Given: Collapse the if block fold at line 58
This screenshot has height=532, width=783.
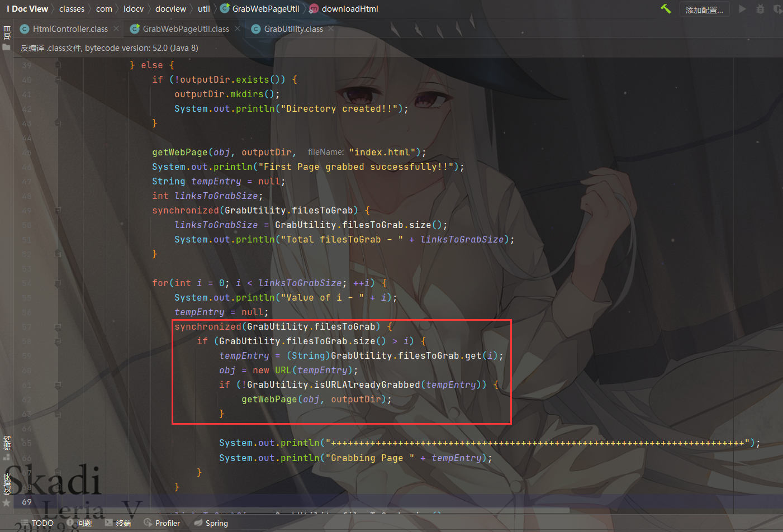Looking at the screenshot, I should point(58,341).
